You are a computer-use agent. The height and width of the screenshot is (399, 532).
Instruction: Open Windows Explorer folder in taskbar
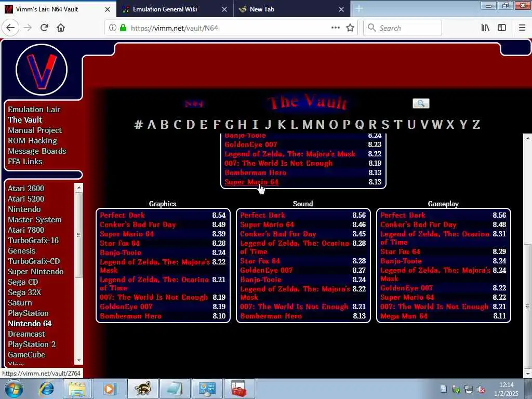(x=77, y=389)
